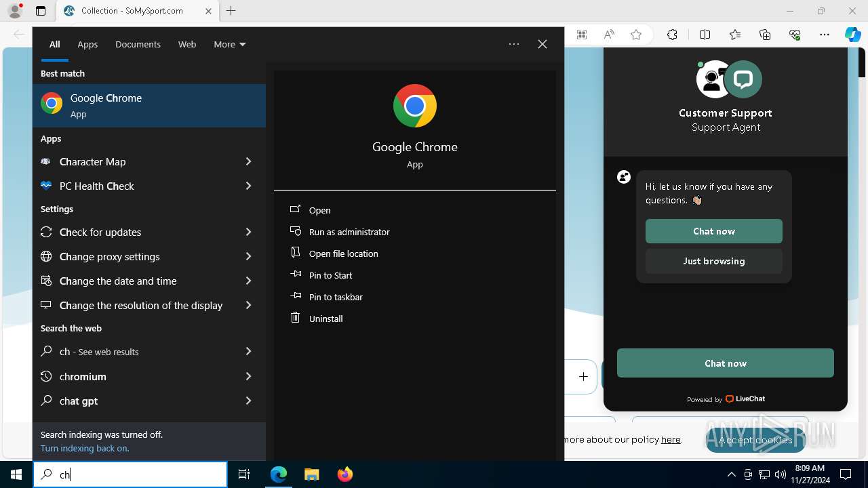Open the notification center icon
This screenshot has height=488, width=868.
click(846, 474)
